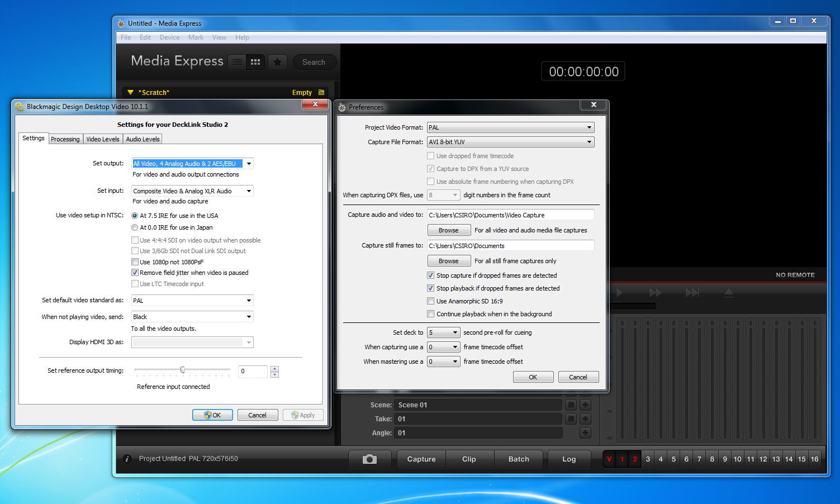Click the clapper icon beside Take field
The width and height of the screenshot is (840, 504).
571,419
